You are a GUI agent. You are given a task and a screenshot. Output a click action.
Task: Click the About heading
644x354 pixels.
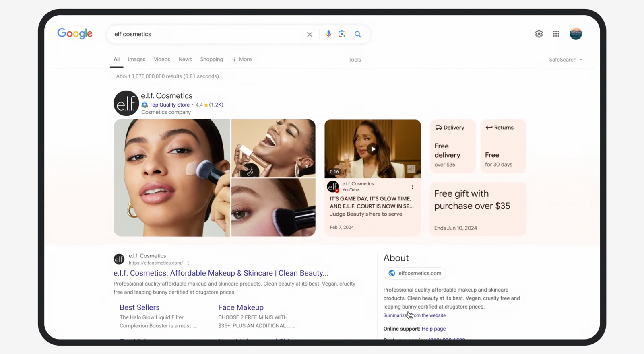click(396, 258)
